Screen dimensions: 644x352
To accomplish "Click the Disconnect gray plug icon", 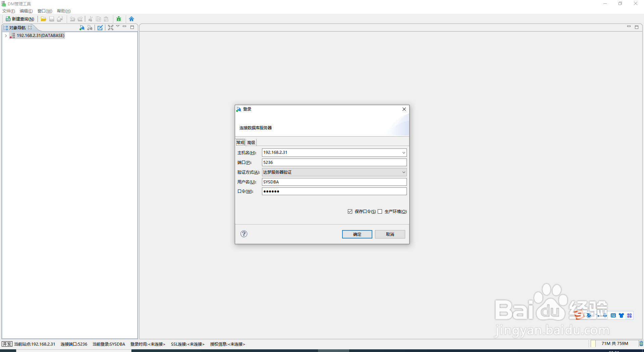I will click(x=90, y=28).
